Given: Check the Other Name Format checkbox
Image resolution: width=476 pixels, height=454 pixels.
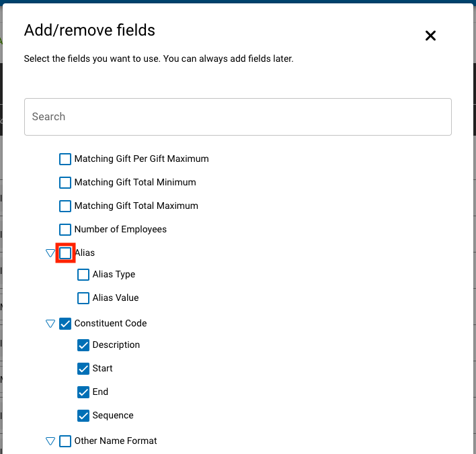Looking at the screenshot, I should 65,441.
